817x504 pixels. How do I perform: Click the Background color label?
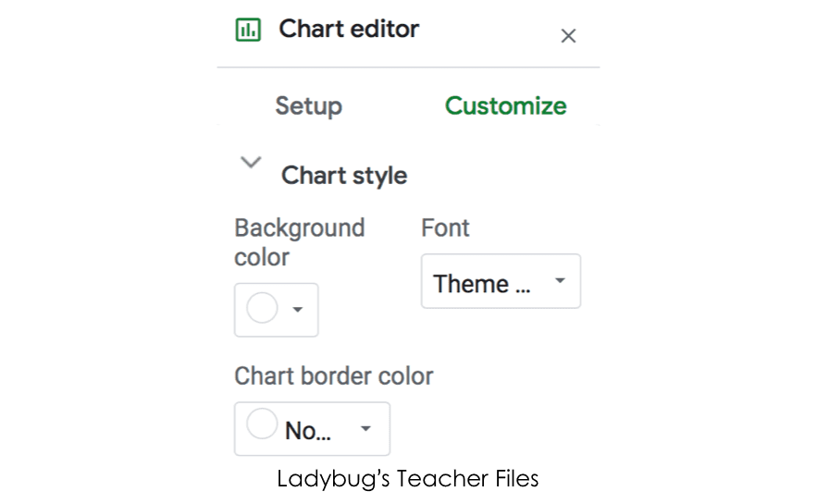(300, 242)
